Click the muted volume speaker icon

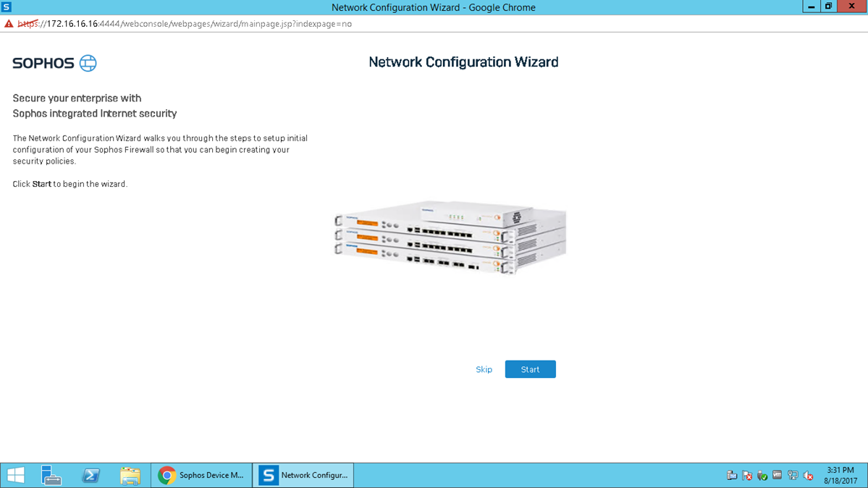[808, 475]
